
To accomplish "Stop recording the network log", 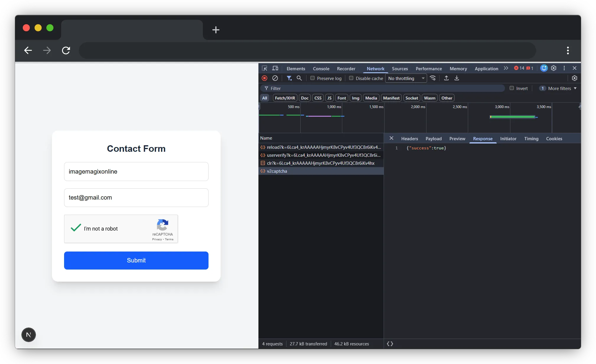I will tap(264, 78).
